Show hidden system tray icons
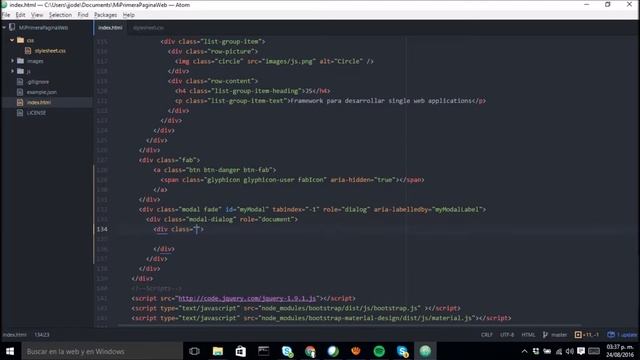 point(524,351)
